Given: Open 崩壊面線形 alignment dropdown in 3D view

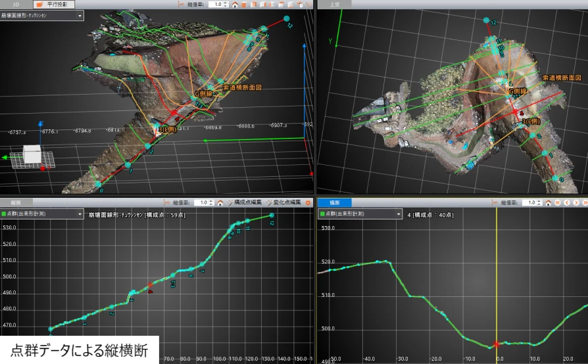Looking at the screenshot, I should pos(80,14).
